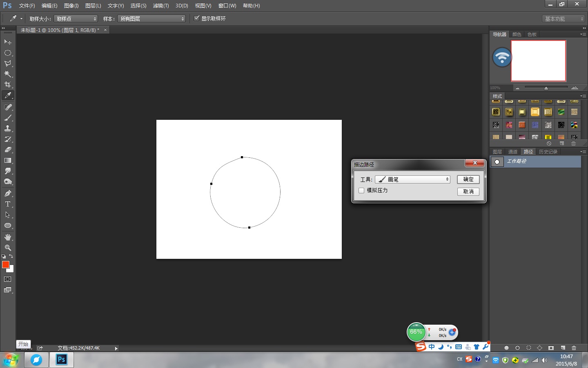Select the Move tool

8,42
